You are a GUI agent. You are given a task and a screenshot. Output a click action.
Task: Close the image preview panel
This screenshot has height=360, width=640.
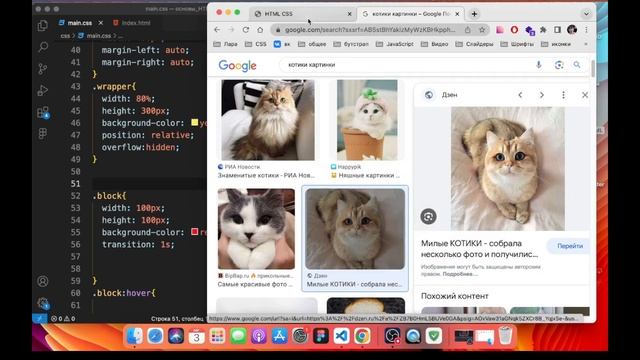(x=585, y=95)
